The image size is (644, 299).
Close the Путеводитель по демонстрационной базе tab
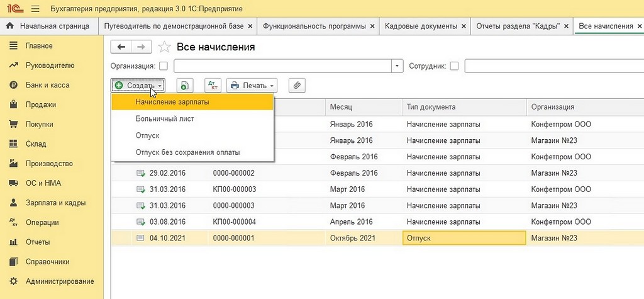click(x=250, y=26)
